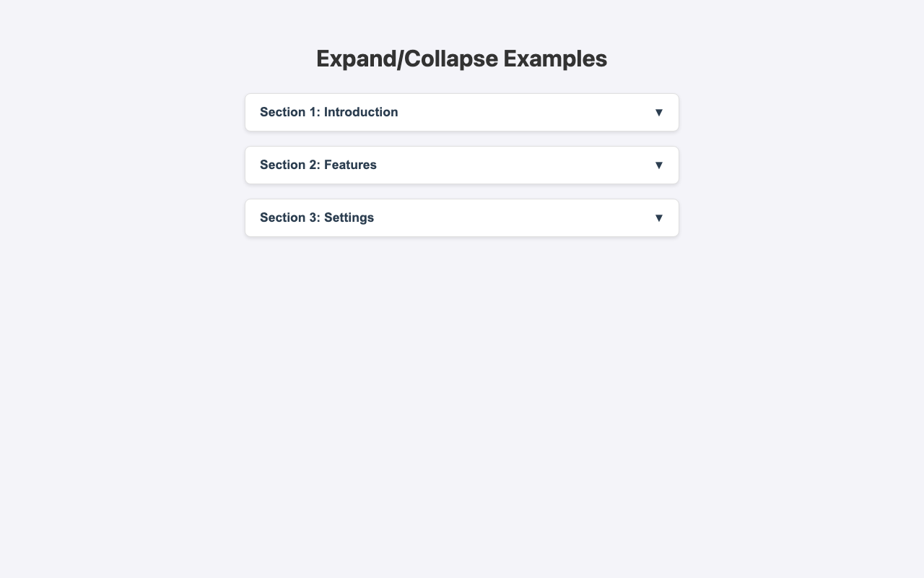The width and height of the screenshot is (924, 578).
Task: Select the Section 1: Introduction header text
Action: coord(329,112)
